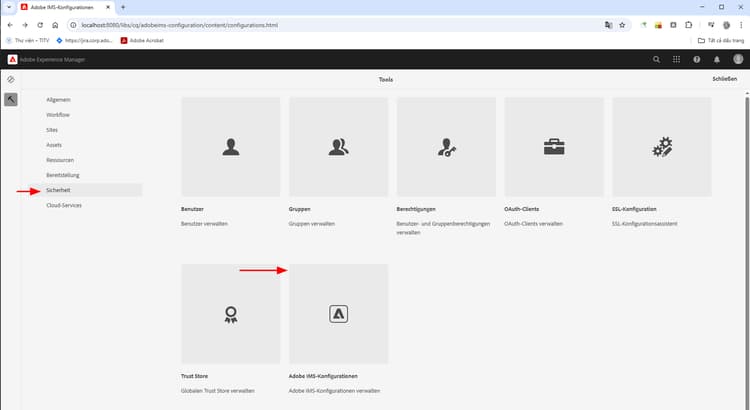
Task: Click the 'OAuth-Clients verwalten' description
Action: pos(533,223)
